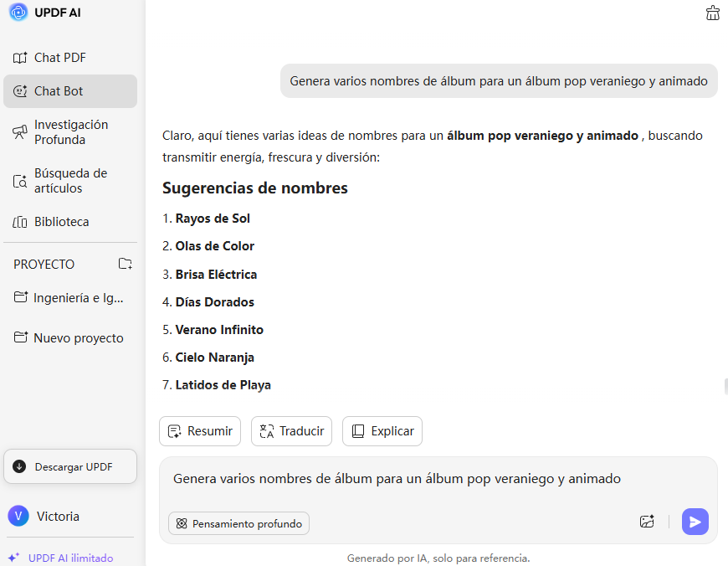Screen dimensions: 728x566
Task: Go to Búsqueda de artículos
Action: click(70, 181)
